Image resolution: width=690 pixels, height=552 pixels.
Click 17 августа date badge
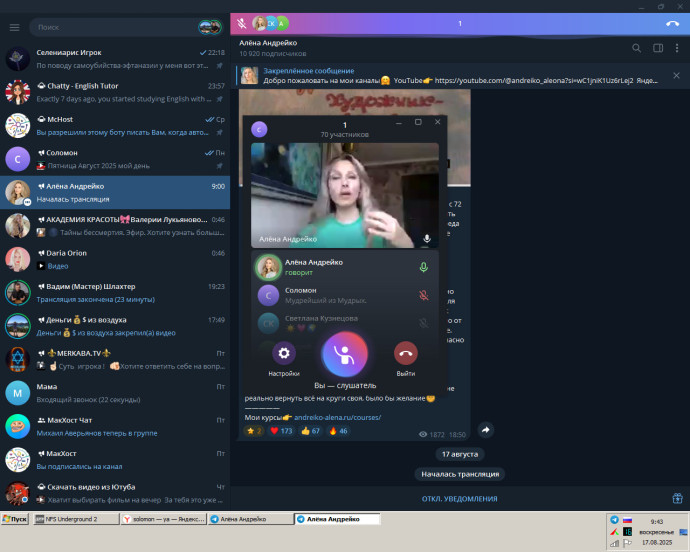tap(460, 454)
